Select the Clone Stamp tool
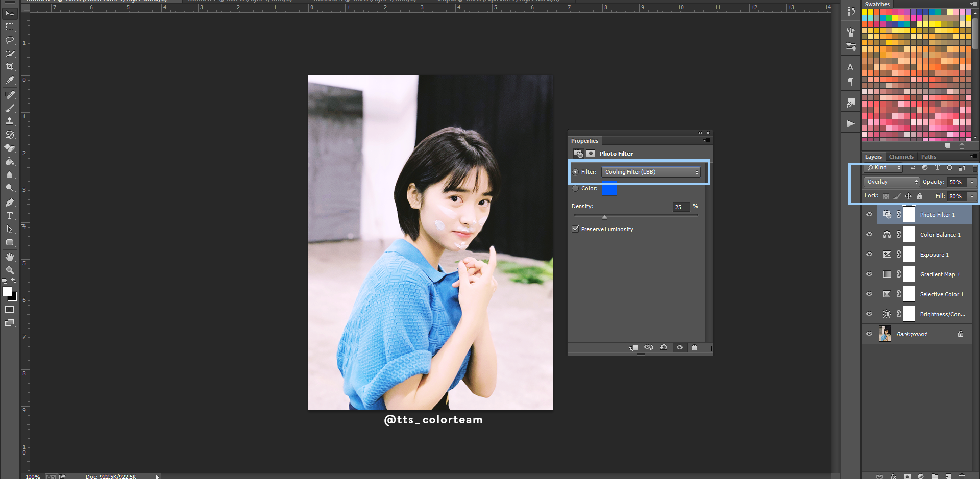The width and height of the screenshot is (980, 479). coord(10,121)
